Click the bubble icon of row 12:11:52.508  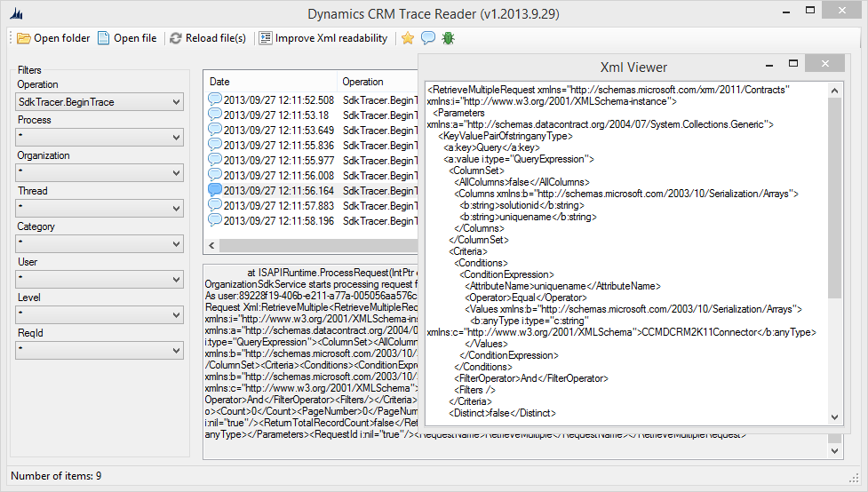click(214, 99)
